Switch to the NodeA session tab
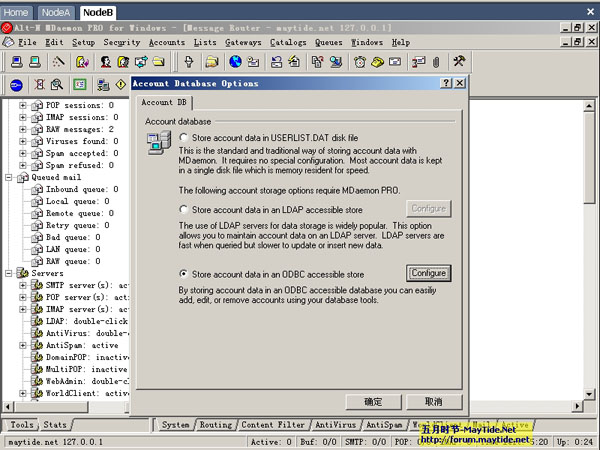 55,9
